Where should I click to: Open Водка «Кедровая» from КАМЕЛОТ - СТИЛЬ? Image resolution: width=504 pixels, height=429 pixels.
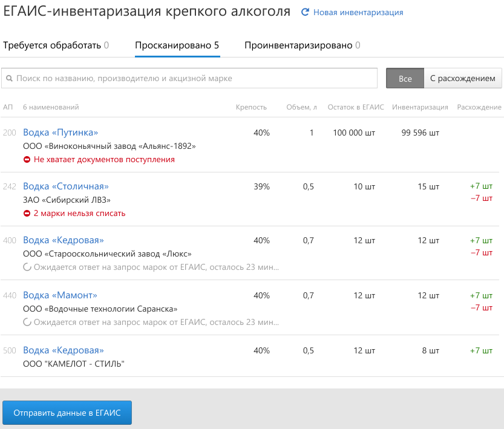click(x=64, y=350)
